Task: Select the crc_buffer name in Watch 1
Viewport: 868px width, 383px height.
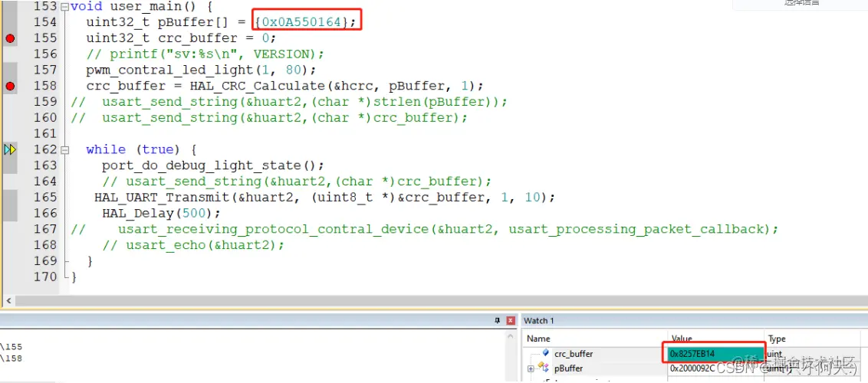Action: point(574,354)
